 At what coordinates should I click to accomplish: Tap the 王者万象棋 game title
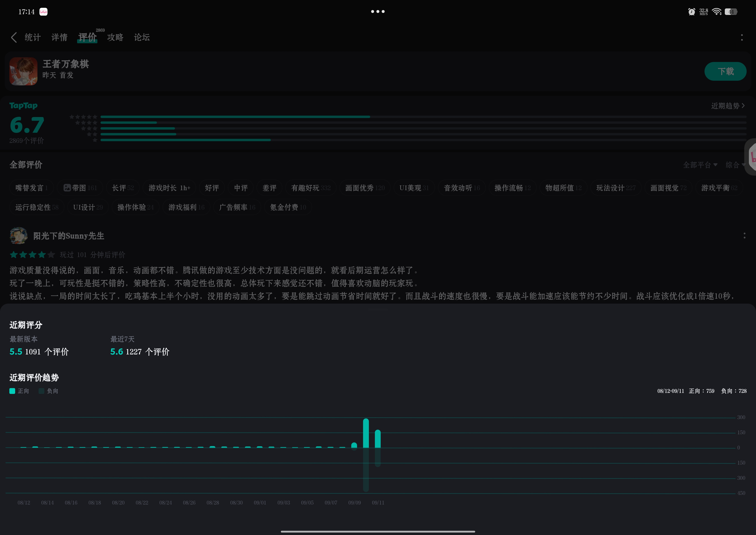66,64
